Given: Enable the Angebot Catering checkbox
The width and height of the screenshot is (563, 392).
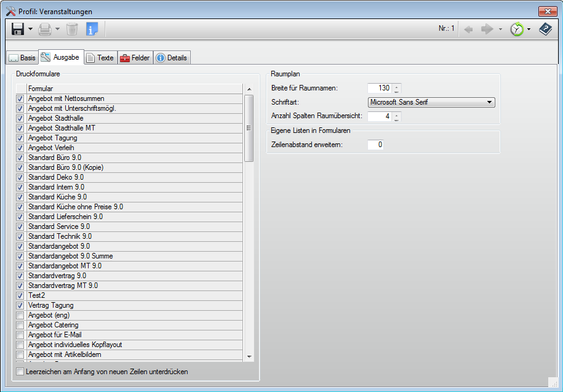Looking at the screenshot, I should click(x=20, y=325).
